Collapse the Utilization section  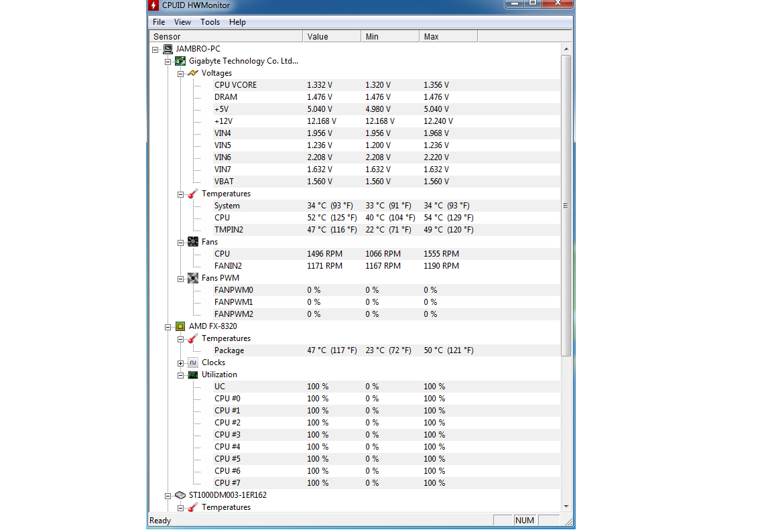(x=181, y=375)
